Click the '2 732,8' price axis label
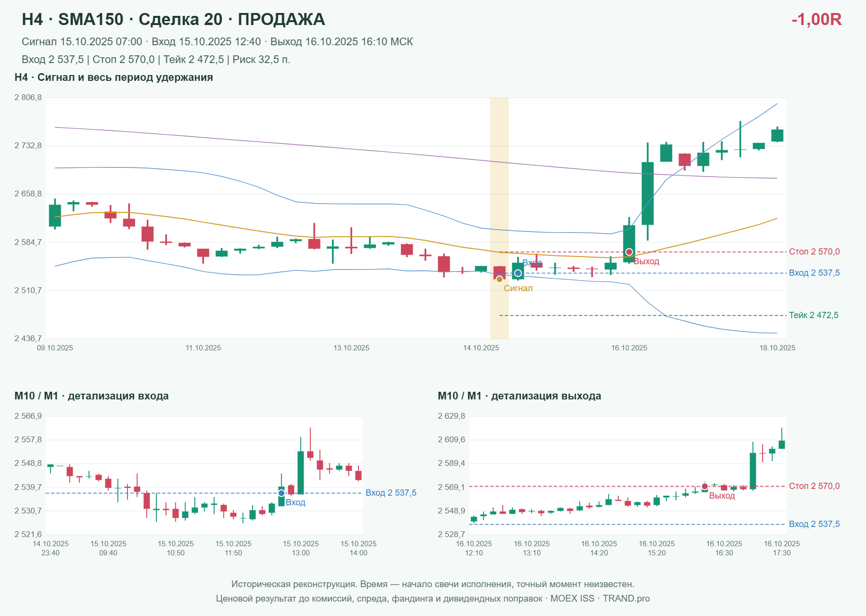The image size is (866, 616). coord(28,146)
